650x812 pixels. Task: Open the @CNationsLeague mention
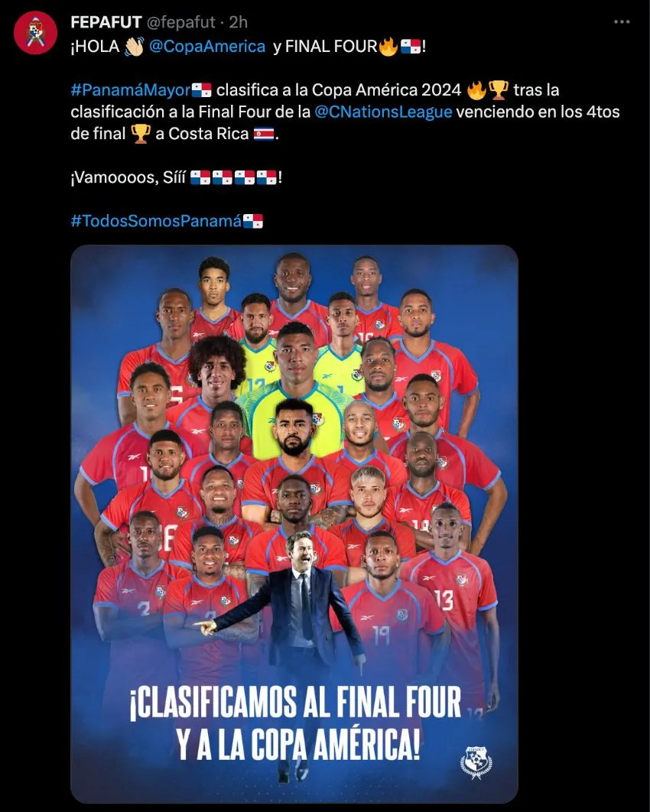point(383,112)
